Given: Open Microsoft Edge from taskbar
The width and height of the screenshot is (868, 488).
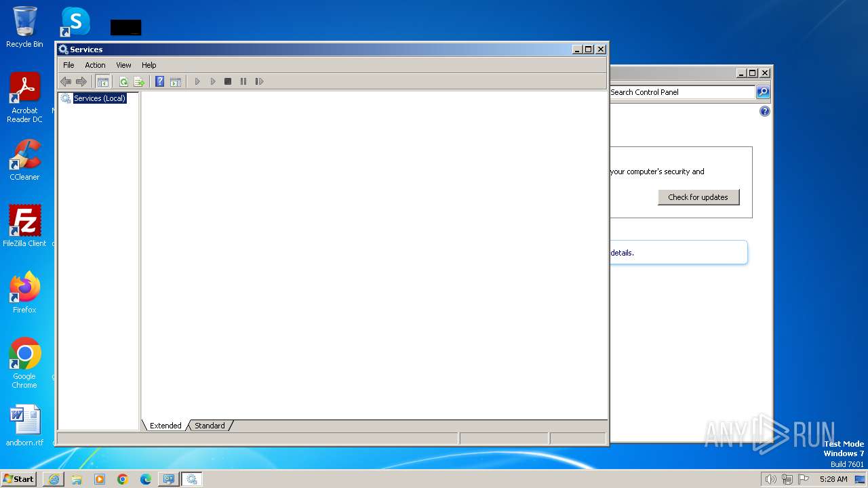Looking at the screenshot, I should pos(146,479).
